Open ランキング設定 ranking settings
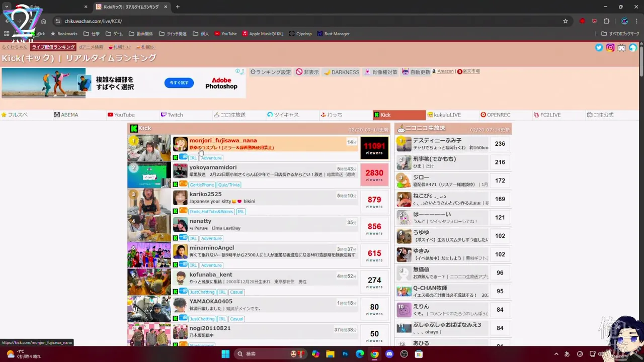The image size is (644, 362). coord(271,72)
